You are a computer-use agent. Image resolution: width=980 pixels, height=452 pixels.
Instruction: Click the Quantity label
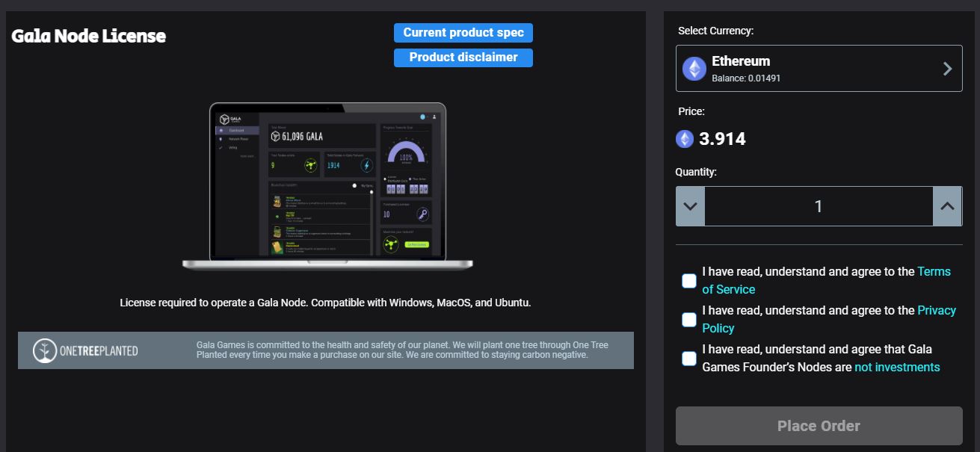point(696,172)
